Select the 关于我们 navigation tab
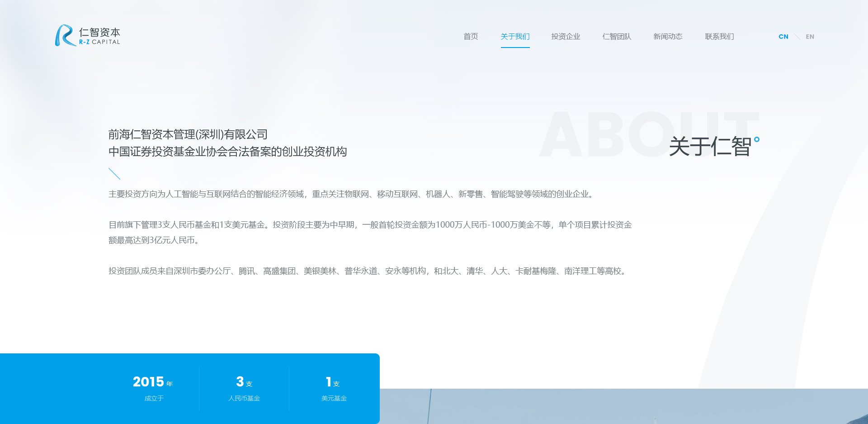 coord(515,36)
